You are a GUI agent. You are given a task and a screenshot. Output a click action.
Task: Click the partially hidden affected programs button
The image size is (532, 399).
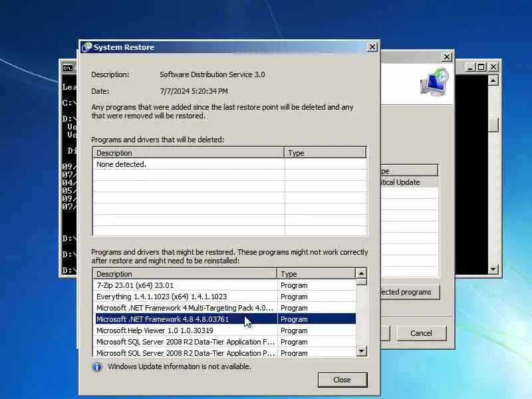click(410, 292)
